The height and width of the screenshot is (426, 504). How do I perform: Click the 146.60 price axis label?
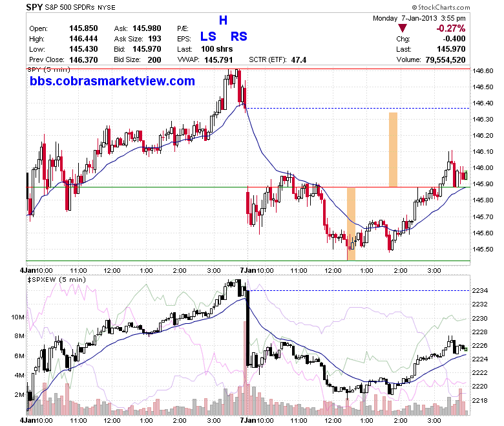tap(483, 70)
